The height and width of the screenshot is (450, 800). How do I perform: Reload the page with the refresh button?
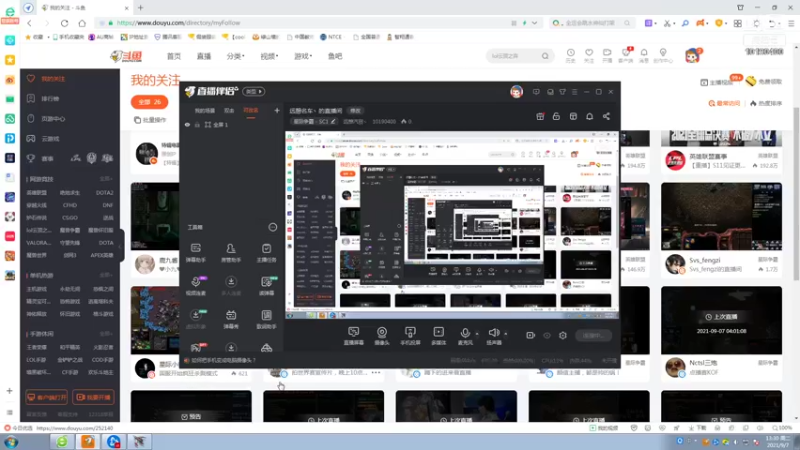click(64, 23)
